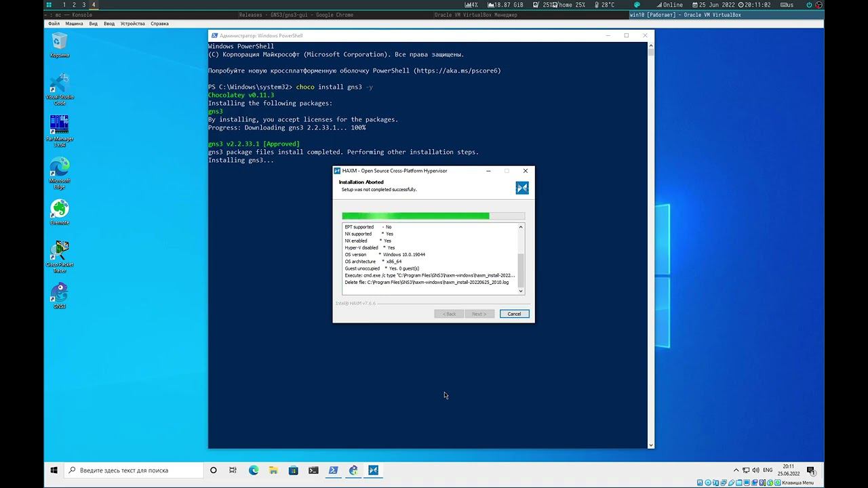Click Cancel in the HAXM installer

[515, 314]
